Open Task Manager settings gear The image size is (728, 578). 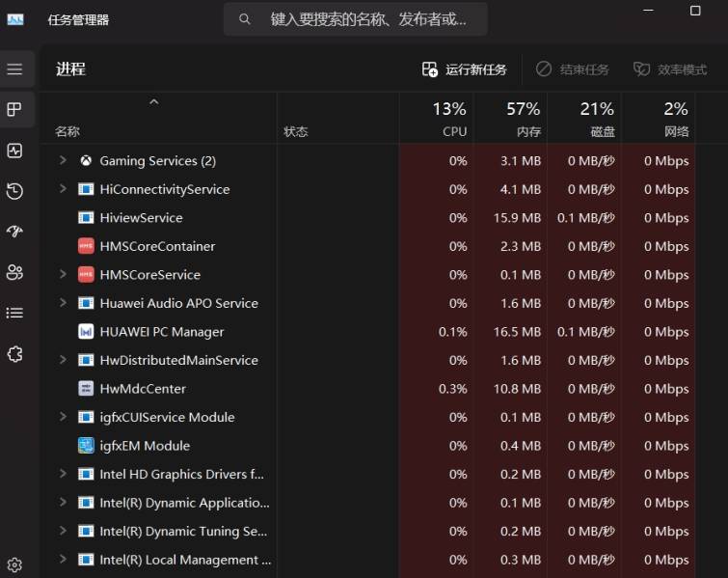(14, 565)
